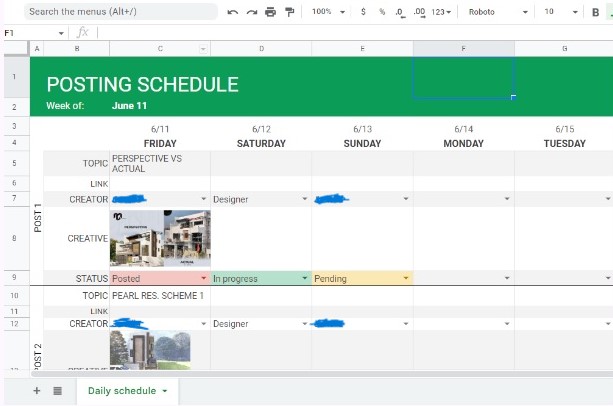The height and width of the screenshot is (406, 613).
Task: Open the Name box dropdown arrow
Action: 61,33
